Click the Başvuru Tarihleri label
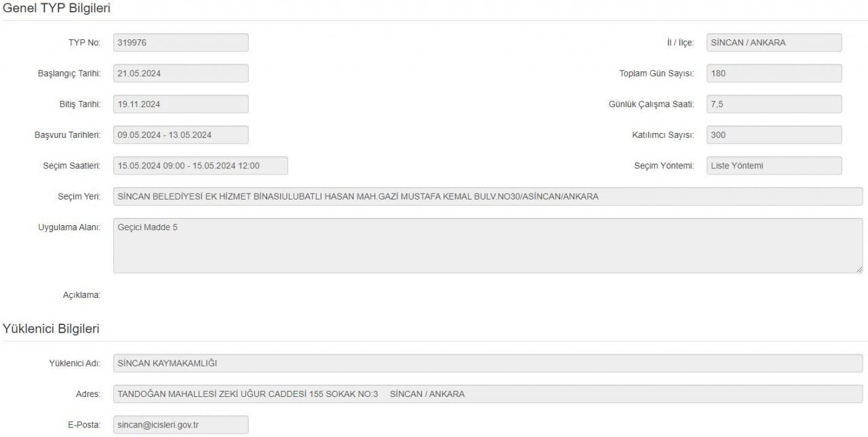 pos(68,135)
